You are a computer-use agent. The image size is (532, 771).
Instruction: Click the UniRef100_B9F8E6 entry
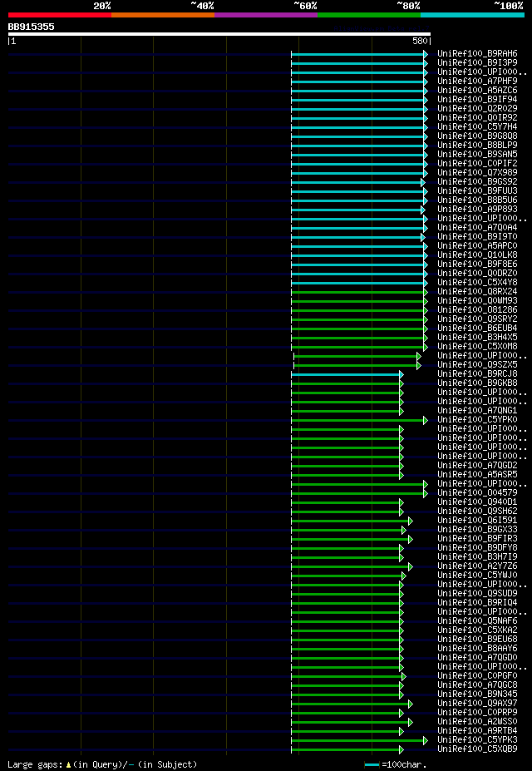click(x=477, y=264)
